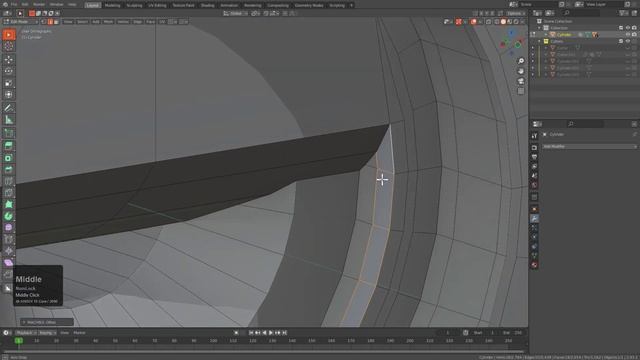Image resolution: width=640 pixels, height=360 pixels.
Task: Enable vertex select mode
Action: (x=44, y=22)
